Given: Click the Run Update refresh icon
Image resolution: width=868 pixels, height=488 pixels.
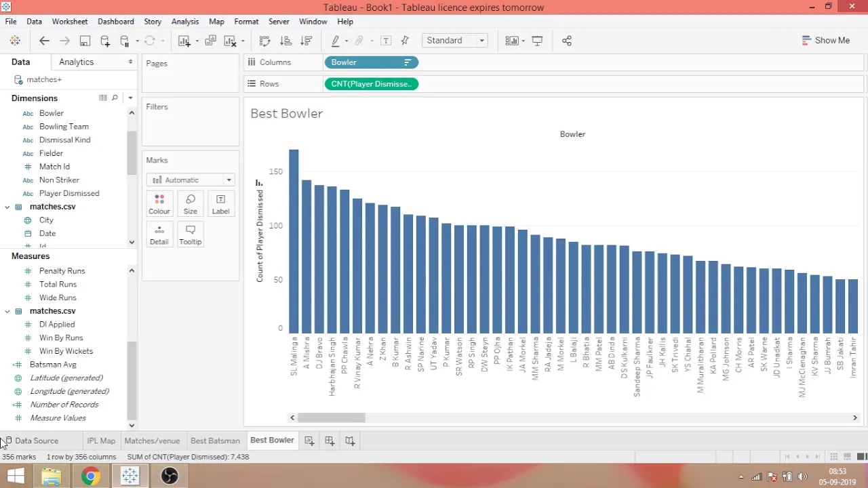Looking at the screenshot, I should [x=150, y=41].
